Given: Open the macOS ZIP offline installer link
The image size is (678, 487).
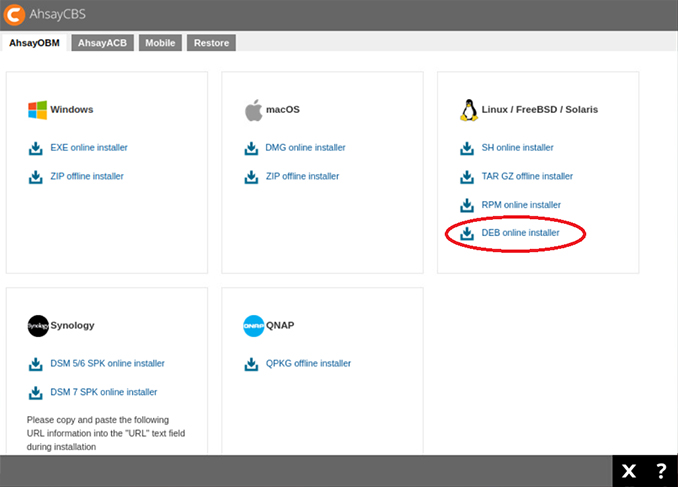Looking at the screenshot, I should click(303, 176).
